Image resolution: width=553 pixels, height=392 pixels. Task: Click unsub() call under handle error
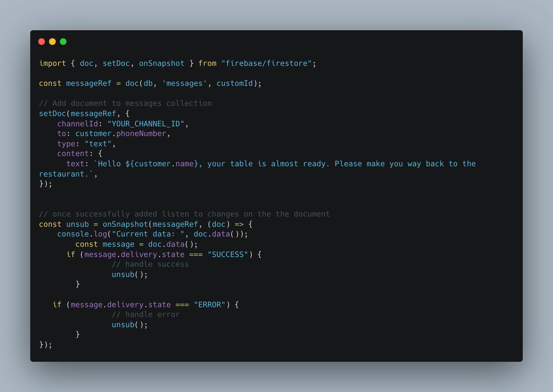130,325
